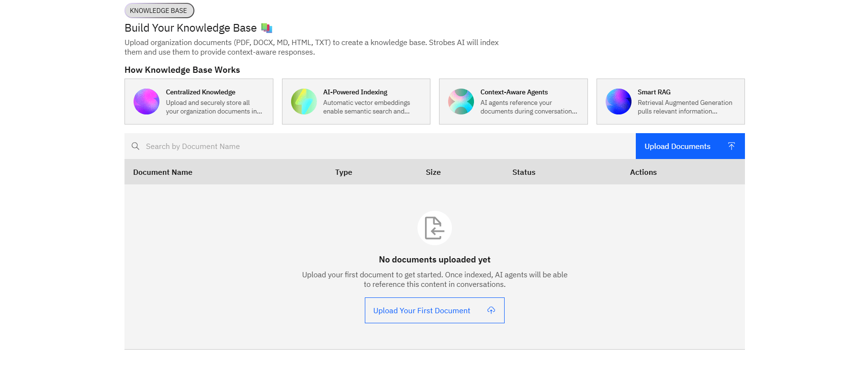The height and width of the screenshot is (375, 868).
Task: Click the Centralized Knowledge purple sphere icon
Action: (147, 102)
